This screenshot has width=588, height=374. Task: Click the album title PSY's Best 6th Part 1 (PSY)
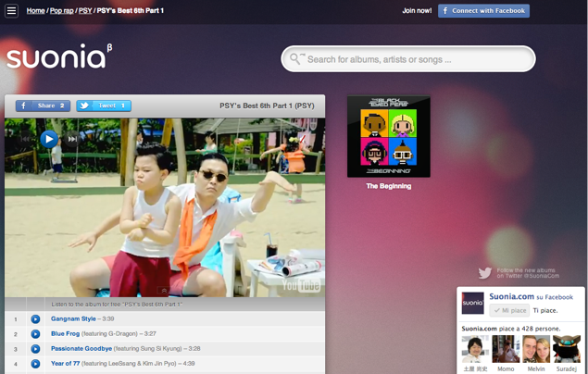(x=267, y=106)
